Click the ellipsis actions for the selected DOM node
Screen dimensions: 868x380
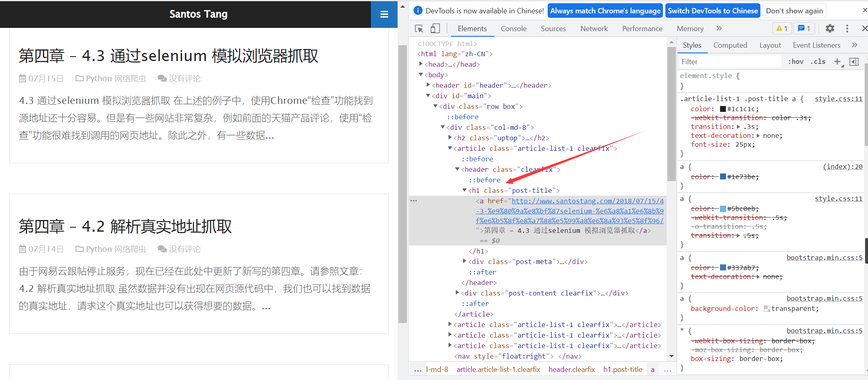[414, 201]
